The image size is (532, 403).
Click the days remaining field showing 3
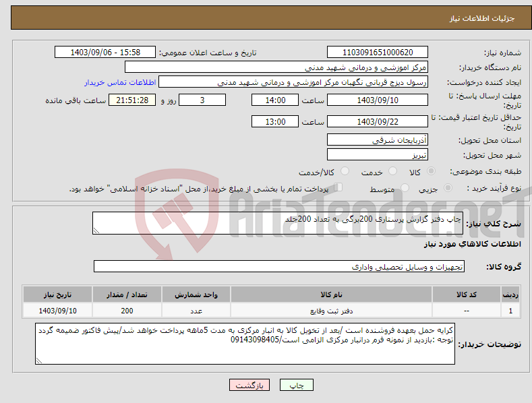[x=202, y=100]
